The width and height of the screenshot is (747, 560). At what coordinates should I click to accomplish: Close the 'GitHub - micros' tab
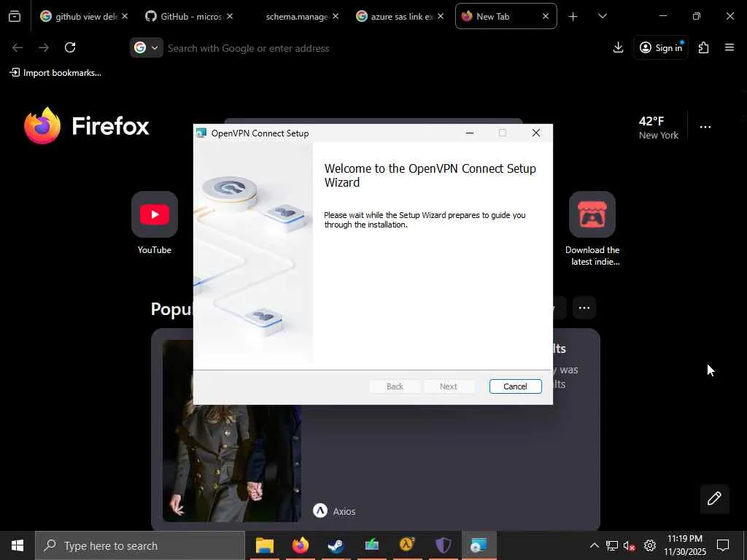coord(230,16)
